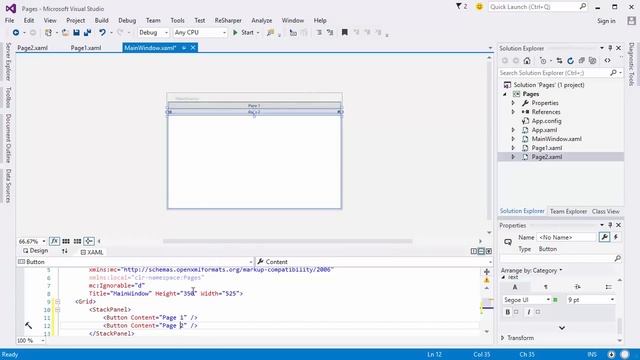Screen dimensions: 640x360
Task: Pin the Solution Explorer panel
Action: [x=610, y=48]
